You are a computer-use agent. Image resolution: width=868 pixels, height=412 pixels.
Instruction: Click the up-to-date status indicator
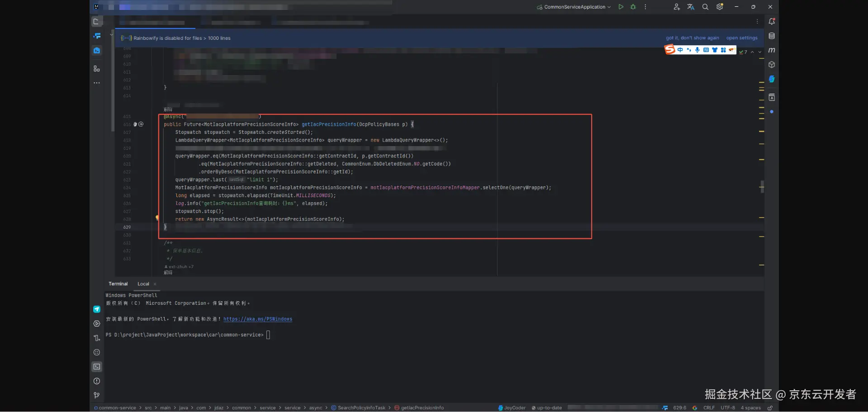point(547,408)
